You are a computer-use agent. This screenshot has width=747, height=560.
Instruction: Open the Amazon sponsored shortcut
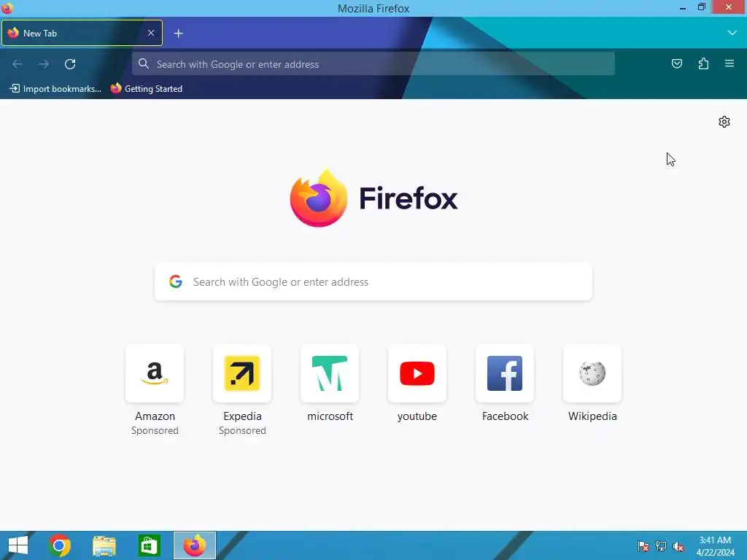pyautogui.click(x=155, y=373)
